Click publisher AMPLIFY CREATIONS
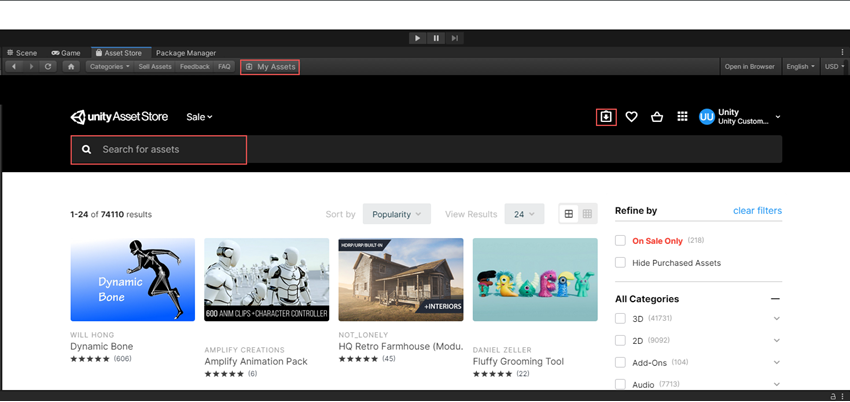Screen dimensions: 850x402 (244, 350)
